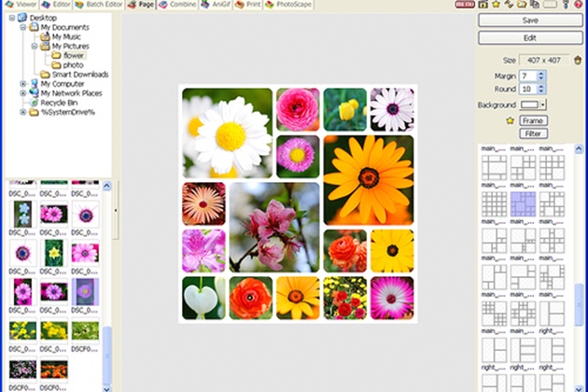Click the help question mark icon
This screenshot has width=588, height=392.
(581, 5)
